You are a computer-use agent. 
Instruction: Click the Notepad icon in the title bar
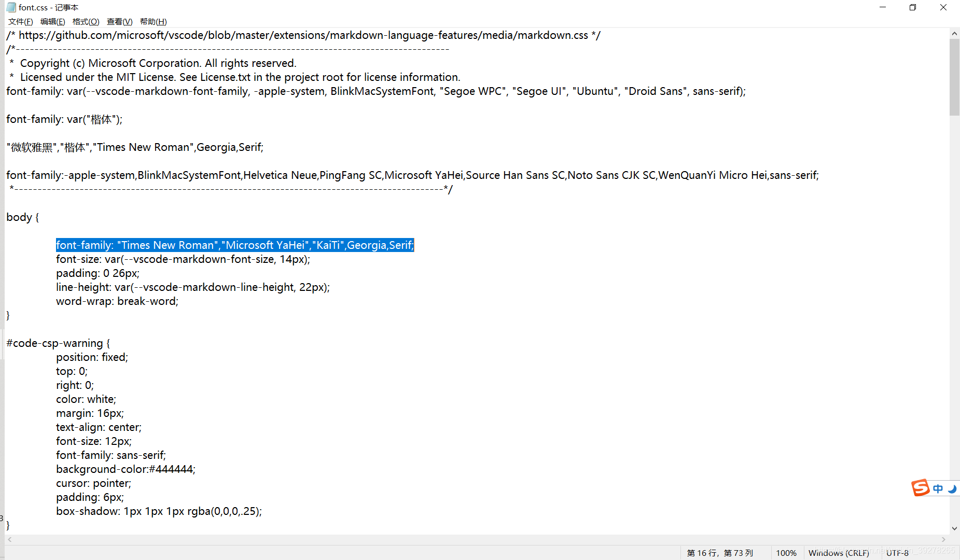click(11, 7)
